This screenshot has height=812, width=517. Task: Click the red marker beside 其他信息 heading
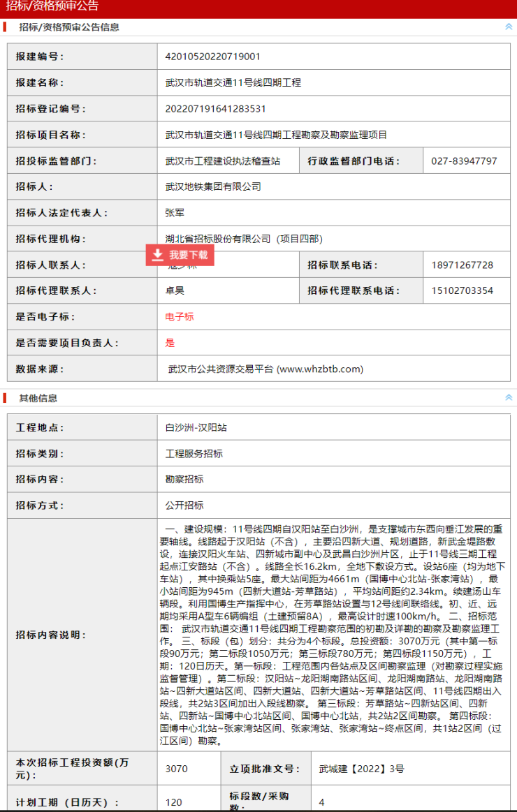point(5,398)
